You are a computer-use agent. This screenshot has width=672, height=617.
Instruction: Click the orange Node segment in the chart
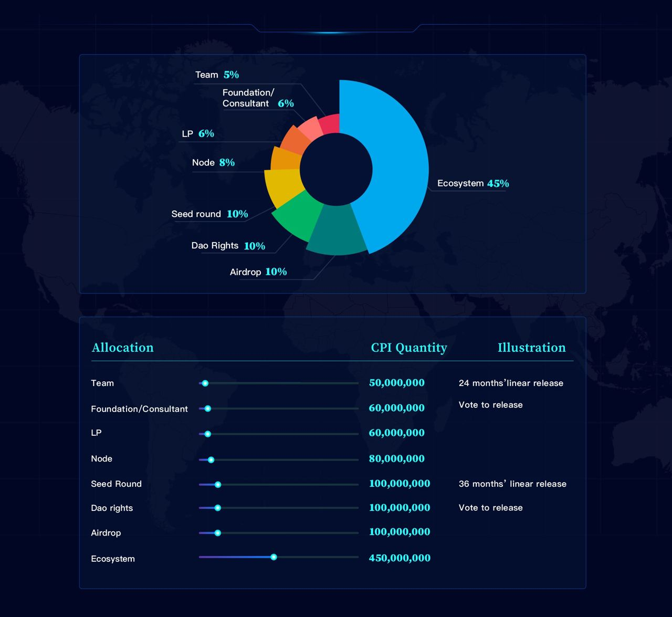tap(285, 159)
